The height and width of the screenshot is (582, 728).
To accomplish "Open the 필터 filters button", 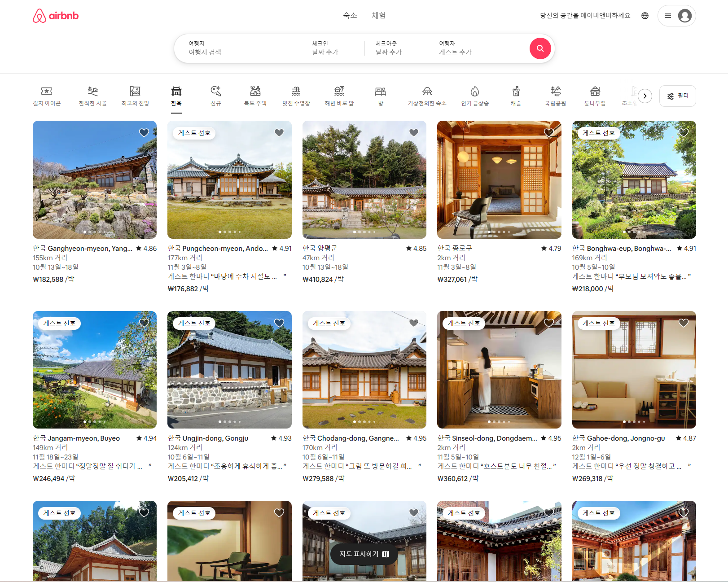I will point(678,96).
